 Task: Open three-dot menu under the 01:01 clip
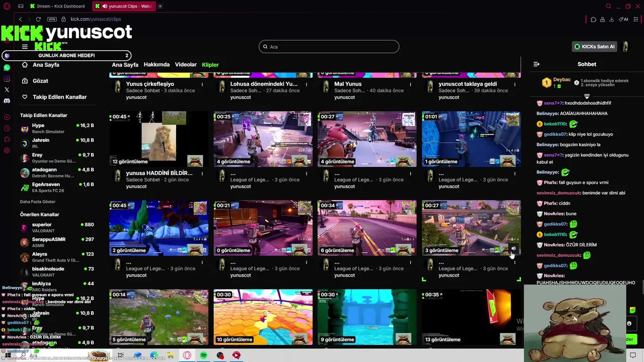click(x=515, y=173)
